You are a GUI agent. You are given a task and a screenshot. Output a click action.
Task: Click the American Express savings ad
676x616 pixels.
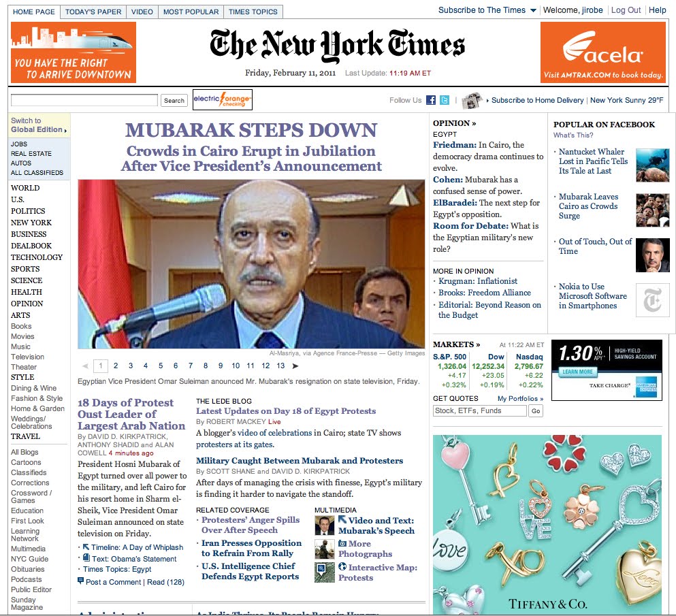point(607,370)
